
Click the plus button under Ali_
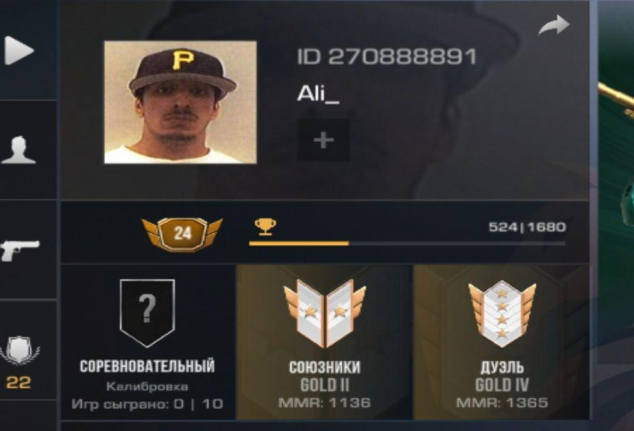323,140
